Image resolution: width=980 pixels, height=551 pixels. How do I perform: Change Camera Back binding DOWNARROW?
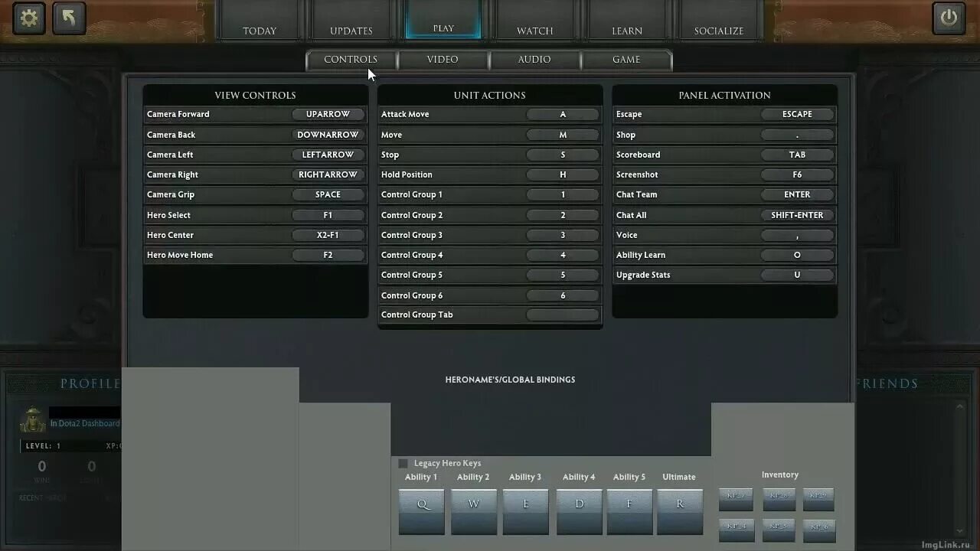tap(328, 135)
